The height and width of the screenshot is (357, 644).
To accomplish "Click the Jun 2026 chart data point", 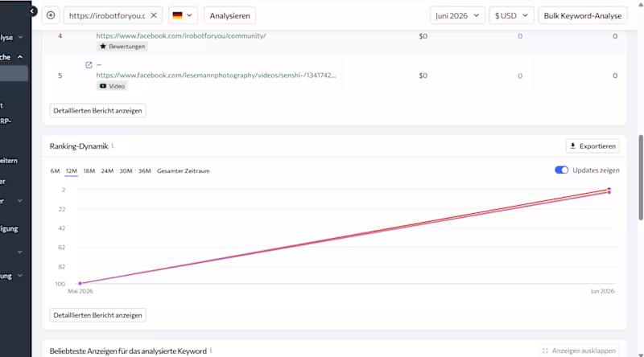I will coord(609,191).
